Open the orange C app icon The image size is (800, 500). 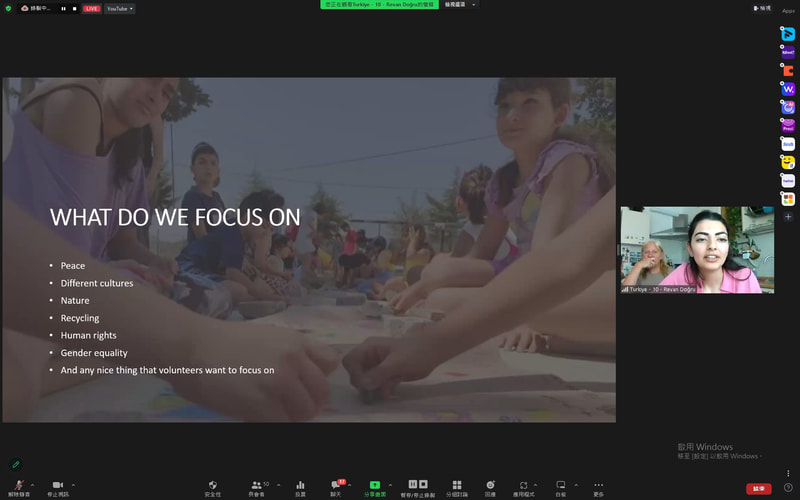click(x=788, y=71)
